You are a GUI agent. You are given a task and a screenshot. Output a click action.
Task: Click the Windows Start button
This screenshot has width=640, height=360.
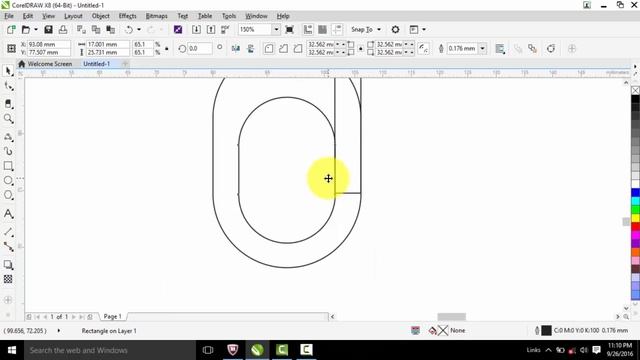point(11,350)
